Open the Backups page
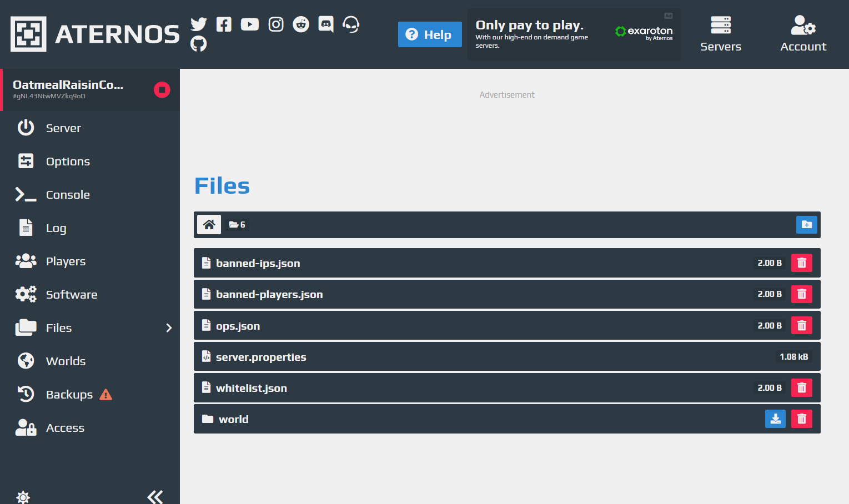 [90, 395]
